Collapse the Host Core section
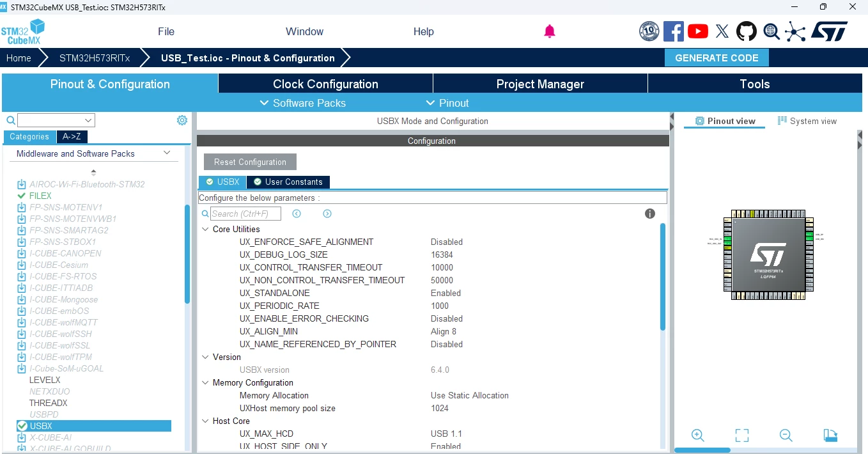The height and width of the screenshot is (454, 868). tap(205, 421)
